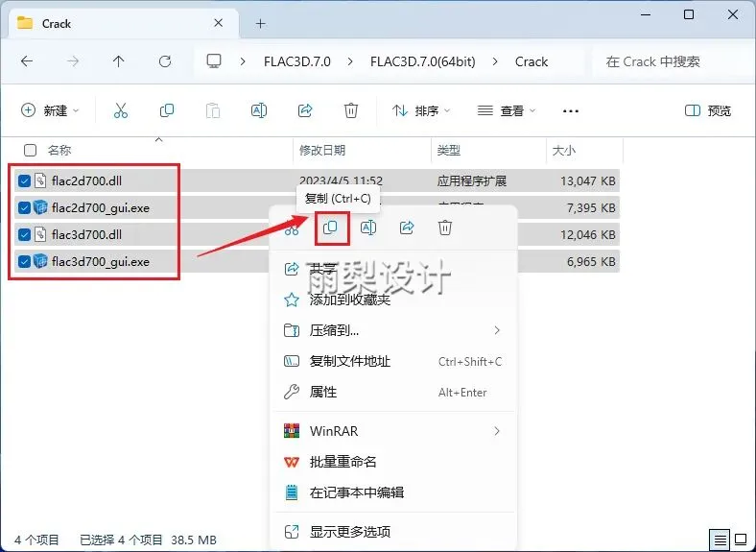Add a new tab with plus
This screenshot has height=552, width=756.
[x=260, y=23]
